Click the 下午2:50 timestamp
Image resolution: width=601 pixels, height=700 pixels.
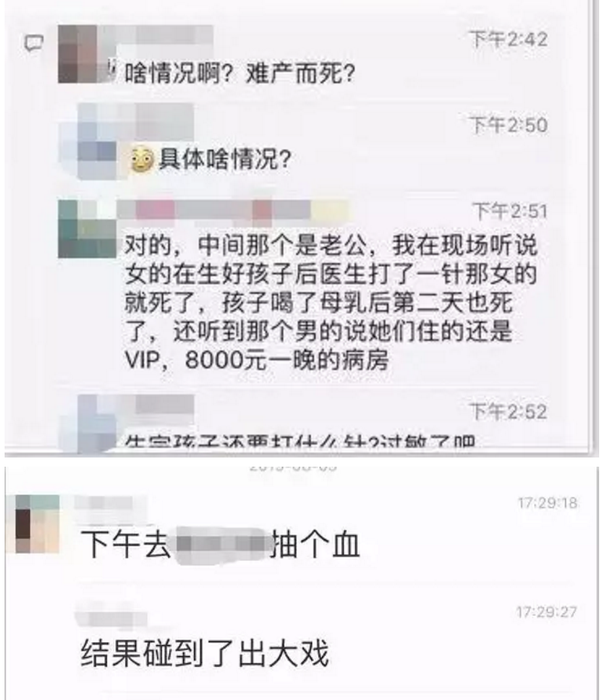click(x=509, y=124)
